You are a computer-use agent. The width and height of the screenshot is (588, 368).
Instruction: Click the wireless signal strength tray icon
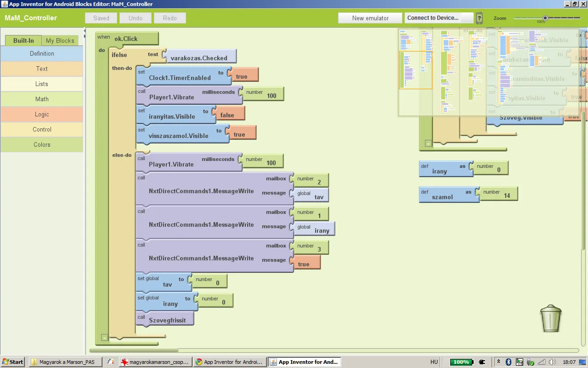point(542,362)
